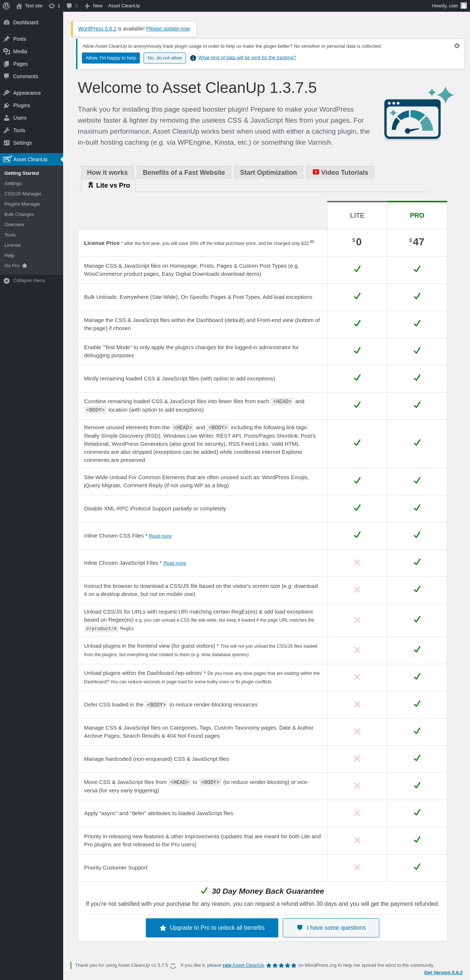This screenshot has height=980, width=470.
Task: Click the Tools wrench icon
Action: click(7, 130)
